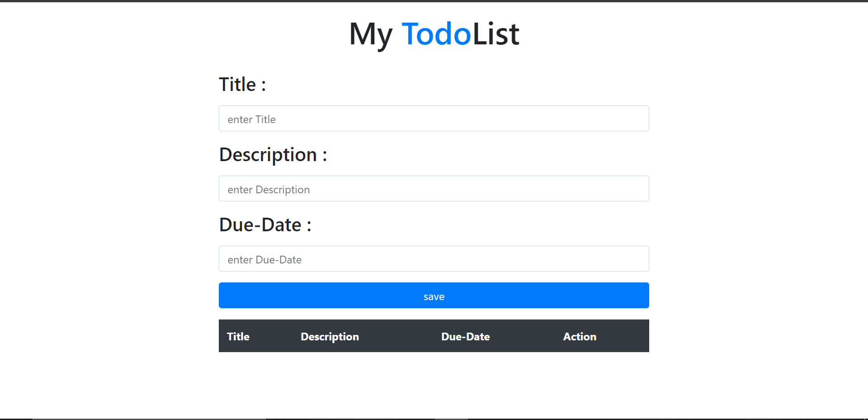
Task: Click the 'Title :' form label
Action: [242, 85]
